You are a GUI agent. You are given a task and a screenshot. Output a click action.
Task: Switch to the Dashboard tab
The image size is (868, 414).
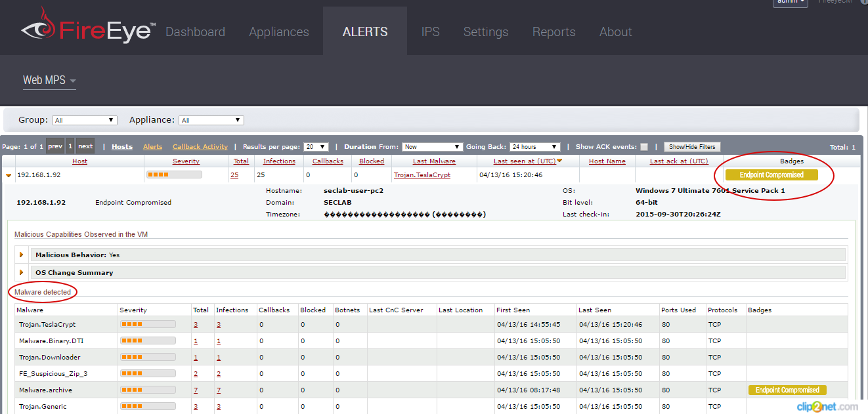pyautogui.click(x=195, y=31)
